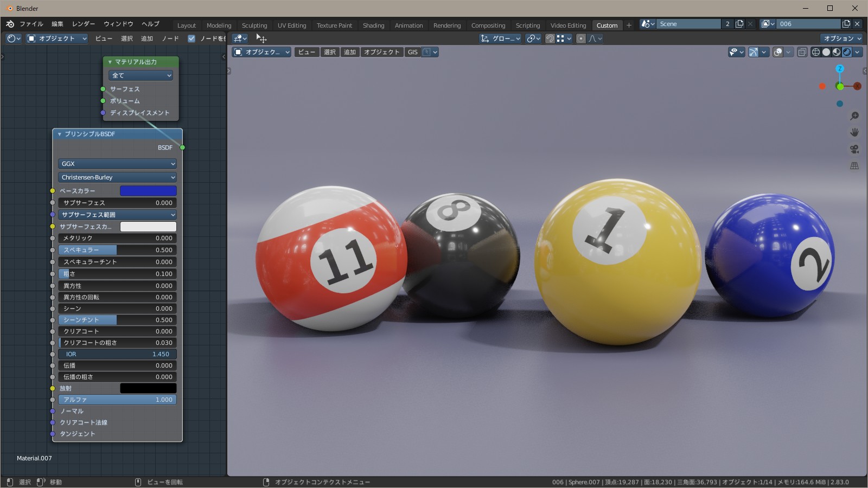Open the レンダー menu
868x488 pixels.
coord(84,24)
